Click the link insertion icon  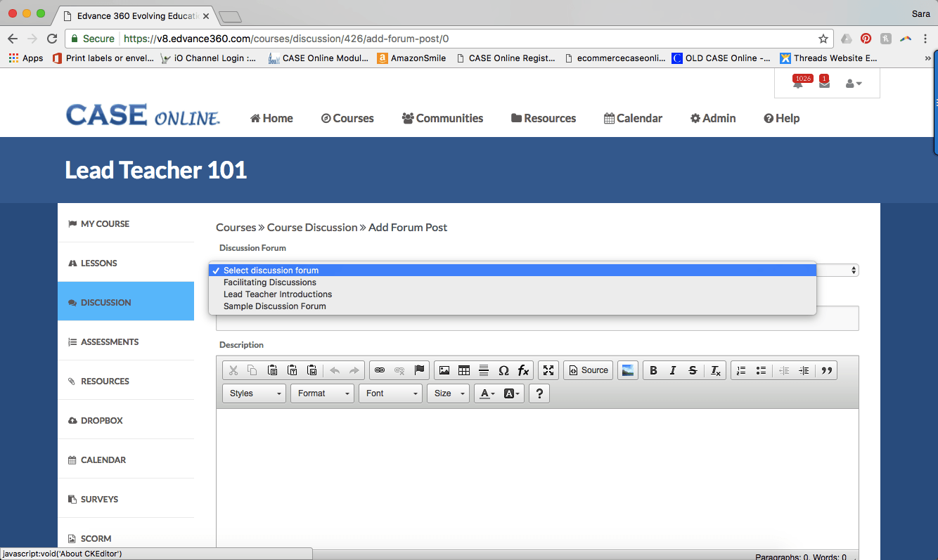(x=380, y=370)
